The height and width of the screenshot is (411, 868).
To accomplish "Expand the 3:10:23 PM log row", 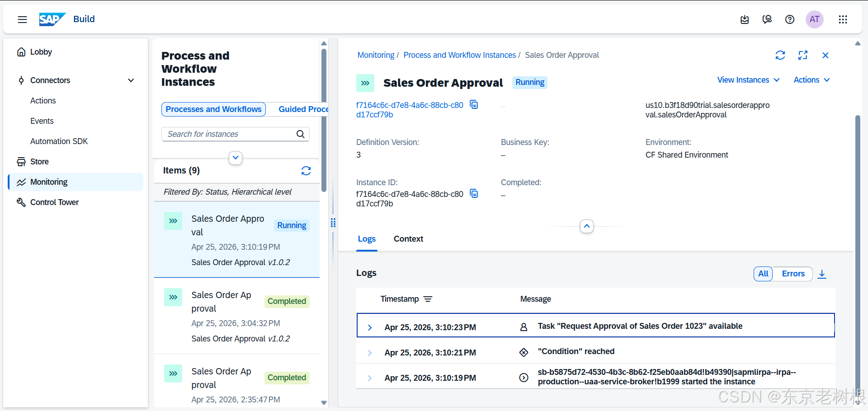I will click(370, 327).
